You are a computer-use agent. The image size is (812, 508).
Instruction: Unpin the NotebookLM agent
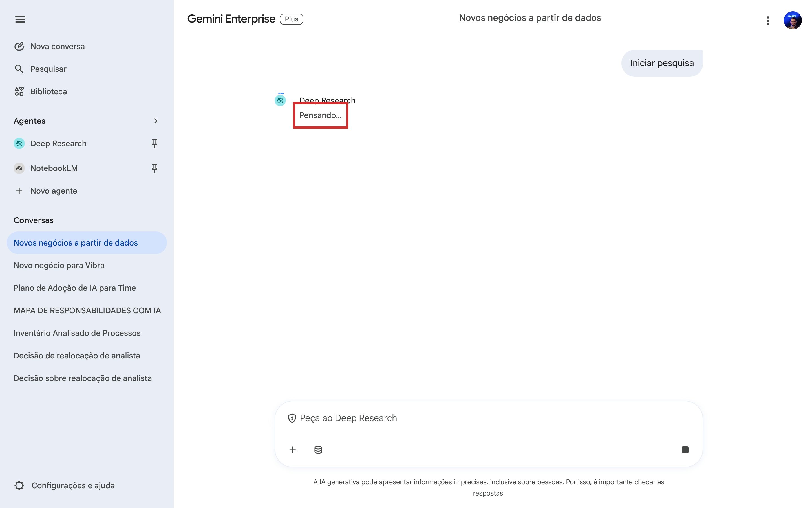pyautogui.click(x=154, y=168)
